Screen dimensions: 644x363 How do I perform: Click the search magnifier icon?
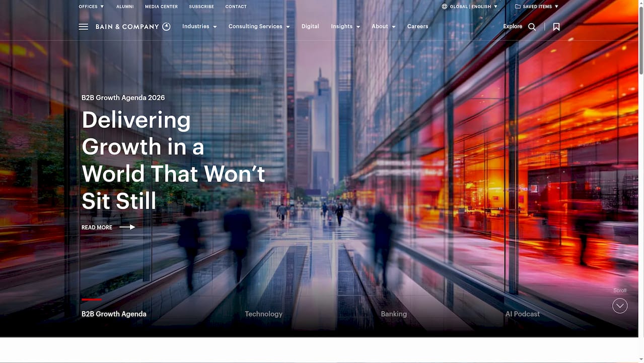click(532, 26)
